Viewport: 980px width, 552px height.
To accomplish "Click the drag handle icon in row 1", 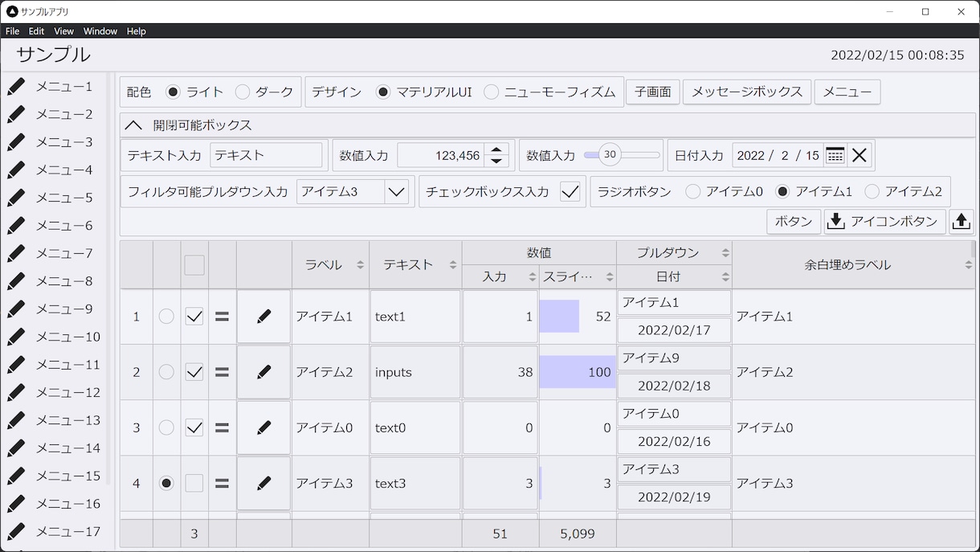I will (223, 317).
